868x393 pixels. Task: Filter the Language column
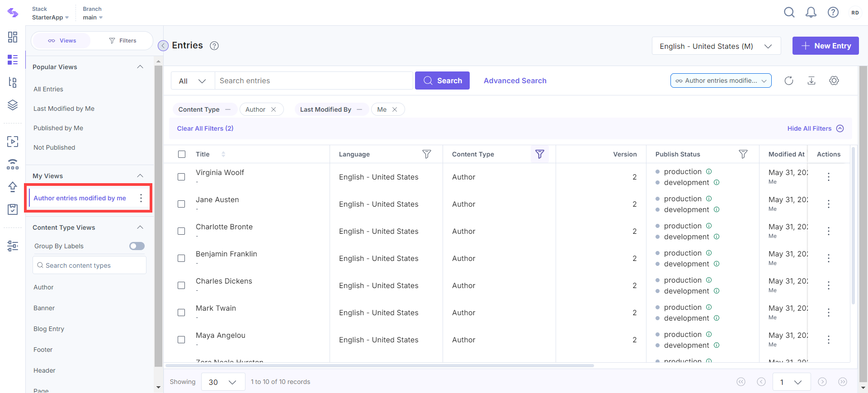click(426, 154)
